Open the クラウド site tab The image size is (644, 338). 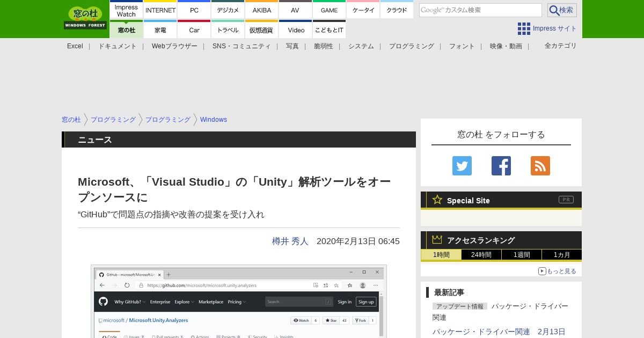(397, 10)
